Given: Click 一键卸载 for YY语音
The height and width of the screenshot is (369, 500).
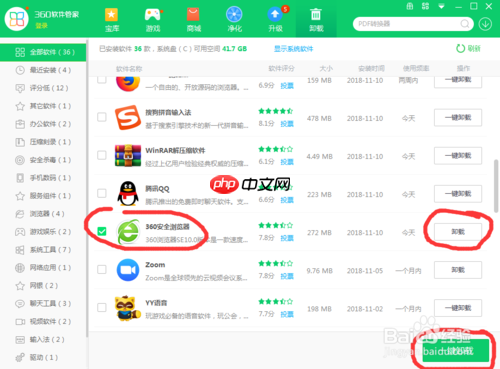Looking at the screenshot, I should 458,308.
